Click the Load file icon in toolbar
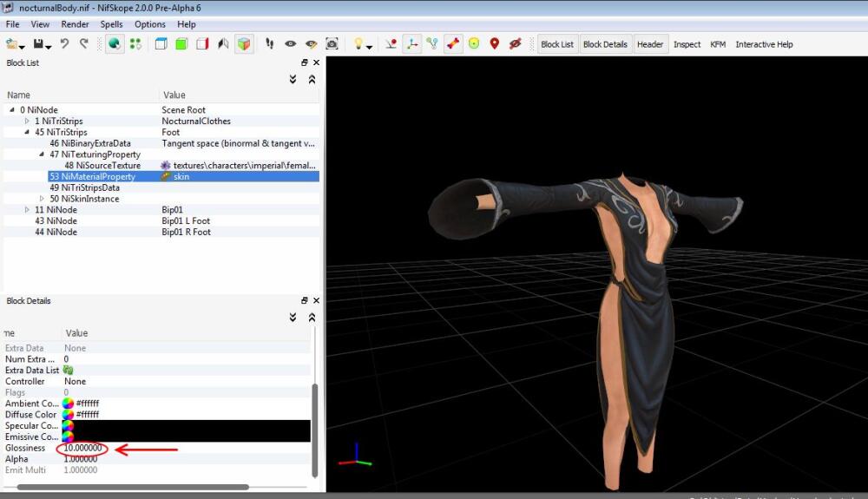868x499 pixels. tap(11, 43)
